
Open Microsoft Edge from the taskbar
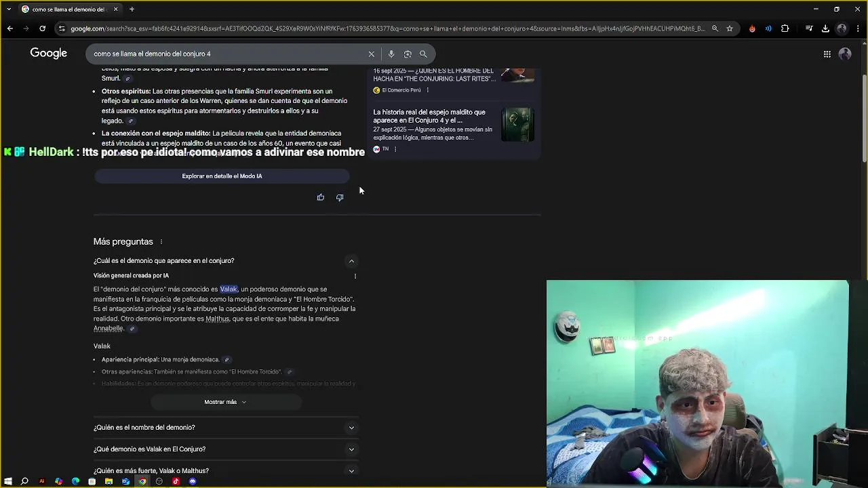75,481
